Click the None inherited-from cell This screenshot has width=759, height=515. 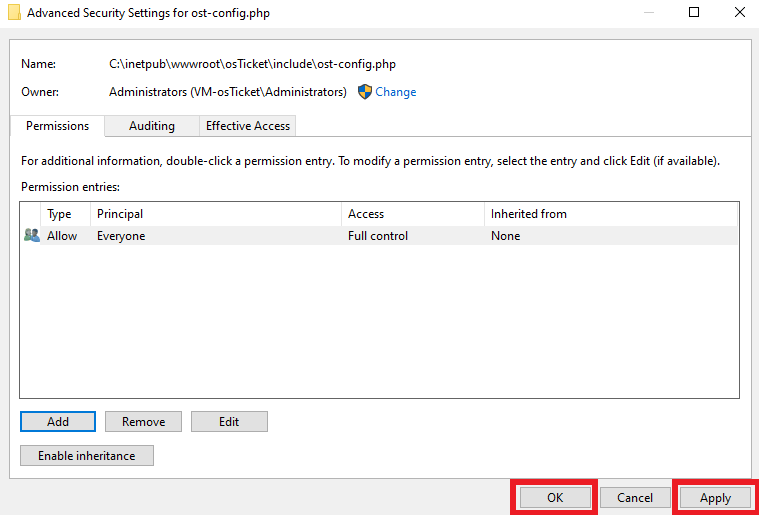point(505,236)
